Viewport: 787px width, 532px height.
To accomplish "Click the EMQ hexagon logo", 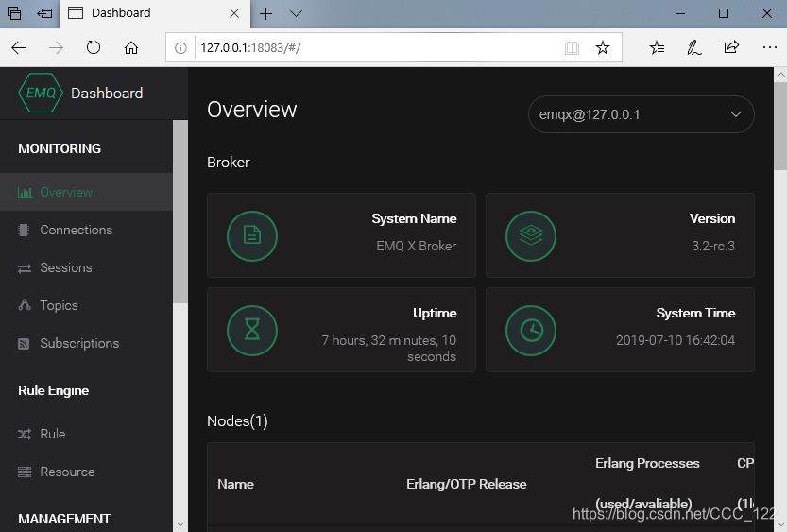I will (x=40, y=93).
